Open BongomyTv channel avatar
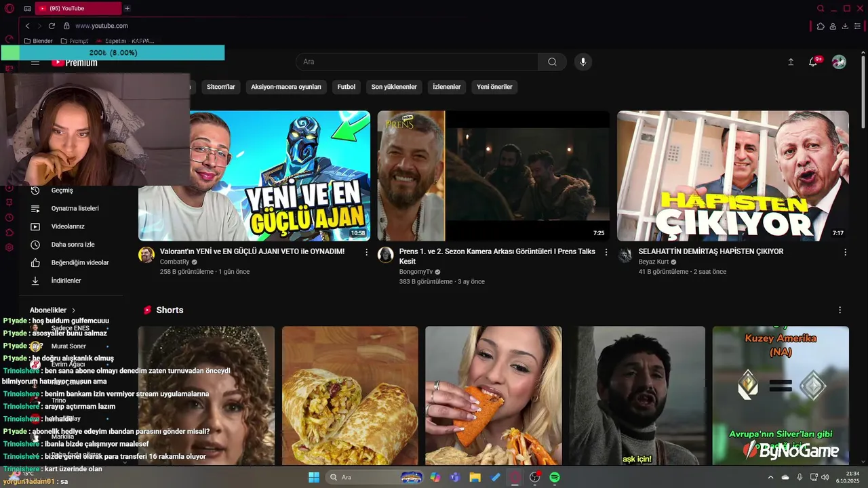Image resolution: width=868 pixels, height=488 pixels. click(x=386, y=255)
